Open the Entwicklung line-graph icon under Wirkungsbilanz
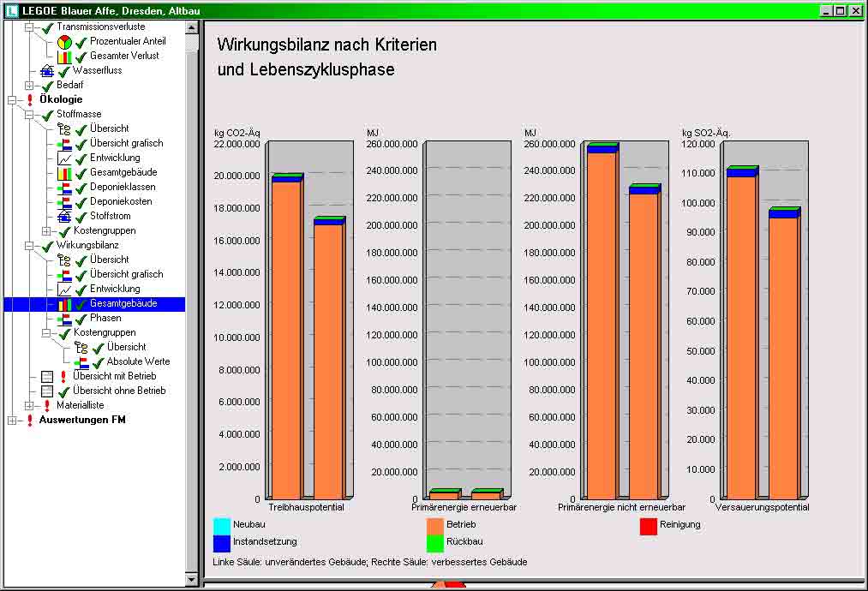The height and width of the screenshot is (591, 868). click(64, 289)
